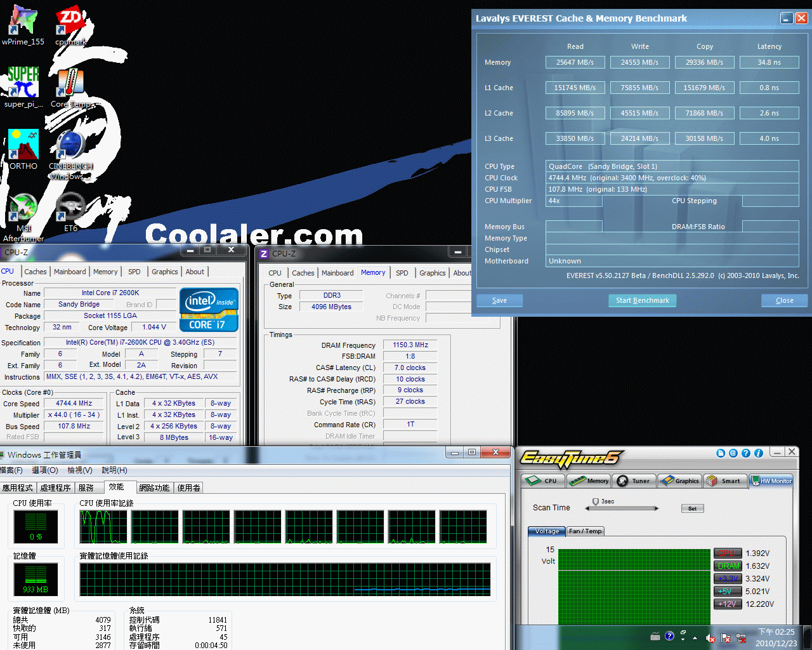Viewport: 812px width, 650px height.
Task: Click Start Benchmark in EVEREST
Action: [643, 300]
